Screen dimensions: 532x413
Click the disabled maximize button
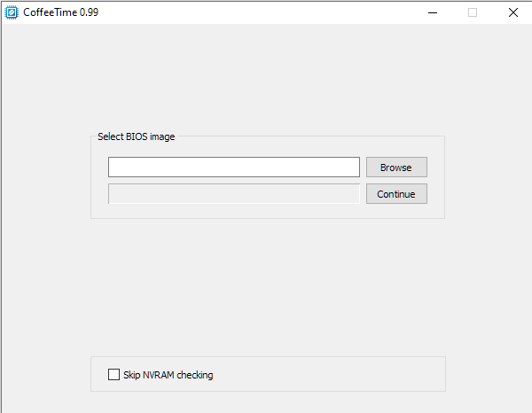tap(473, 12)
